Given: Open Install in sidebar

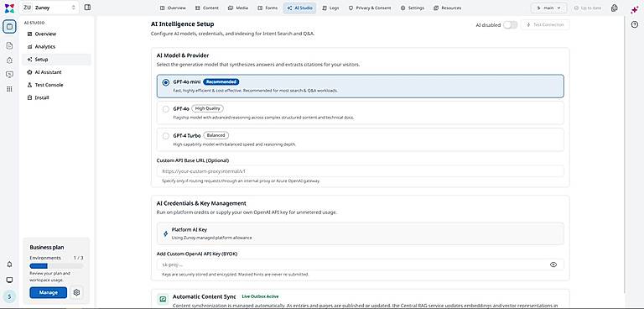Looking at the screenshot, I should (57, 98).
